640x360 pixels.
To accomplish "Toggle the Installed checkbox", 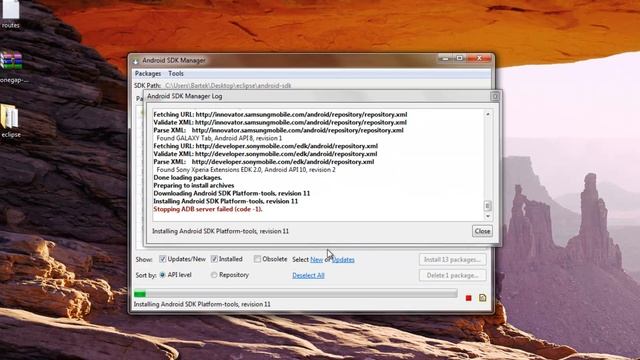I will [214, 259].
